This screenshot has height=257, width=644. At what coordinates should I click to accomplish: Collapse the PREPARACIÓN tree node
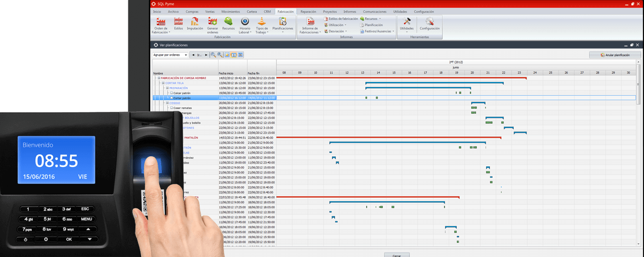point(167,88)
